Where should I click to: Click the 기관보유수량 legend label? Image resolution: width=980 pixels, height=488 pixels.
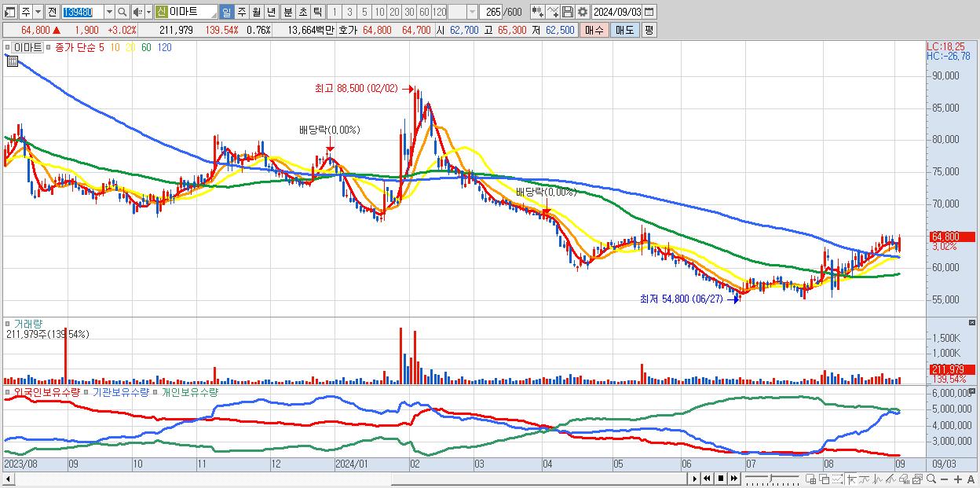[120, 391]
